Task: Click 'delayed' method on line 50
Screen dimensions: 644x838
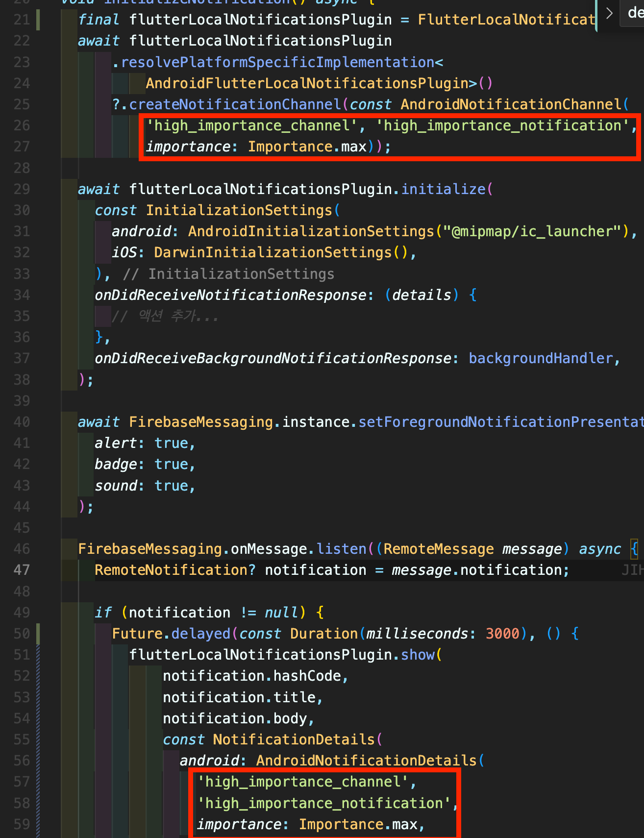Action: [x=201, y=634]
